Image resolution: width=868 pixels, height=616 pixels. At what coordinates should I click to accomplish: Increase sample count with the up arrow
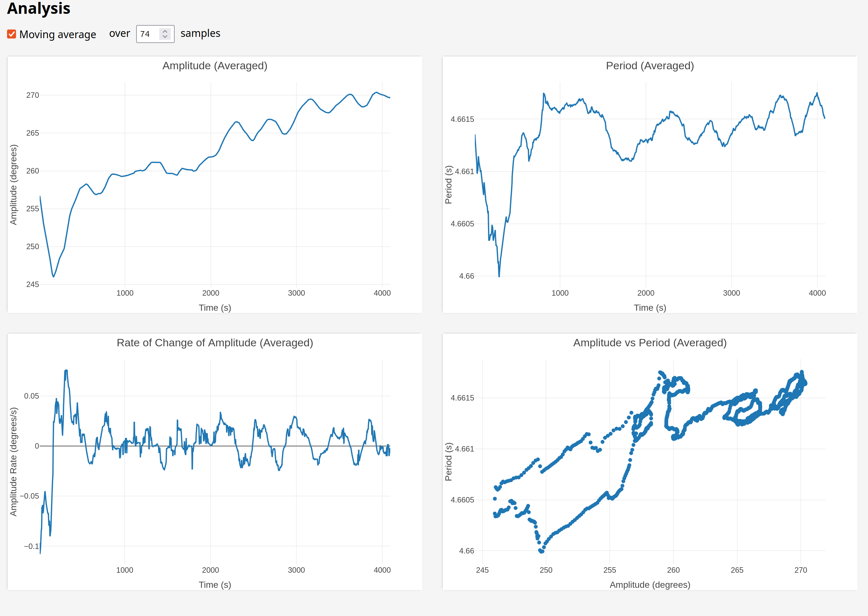click(x=165, y=31)
